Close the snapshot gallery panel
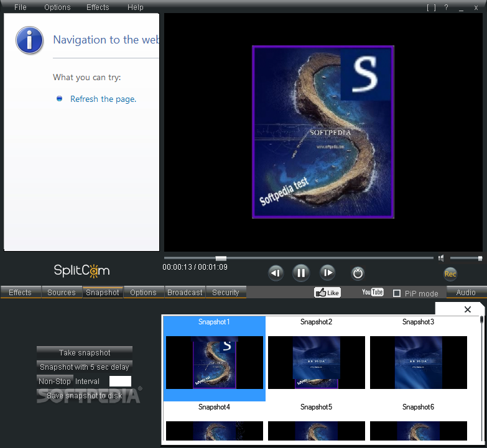Image resolution: width=487 pixels, height=448 pixels. pyautogui.click(x=468, y=309)
